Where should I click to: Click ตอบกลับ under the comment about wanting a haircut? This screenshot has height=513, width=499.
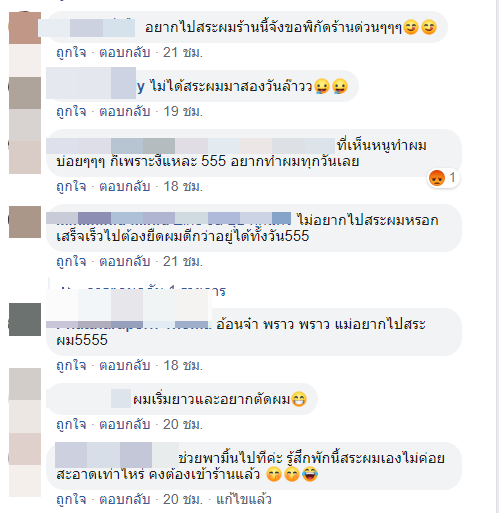[125, 424]
